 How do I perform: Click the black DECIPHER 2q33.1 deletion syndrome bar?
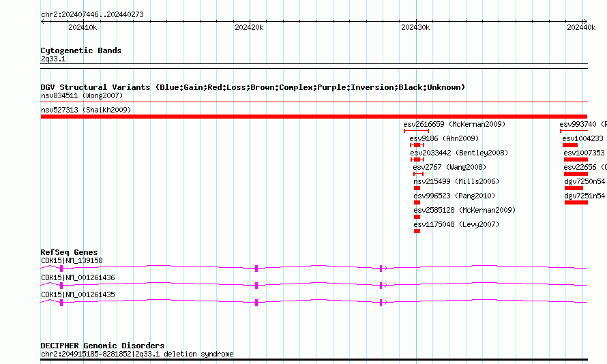314,360
